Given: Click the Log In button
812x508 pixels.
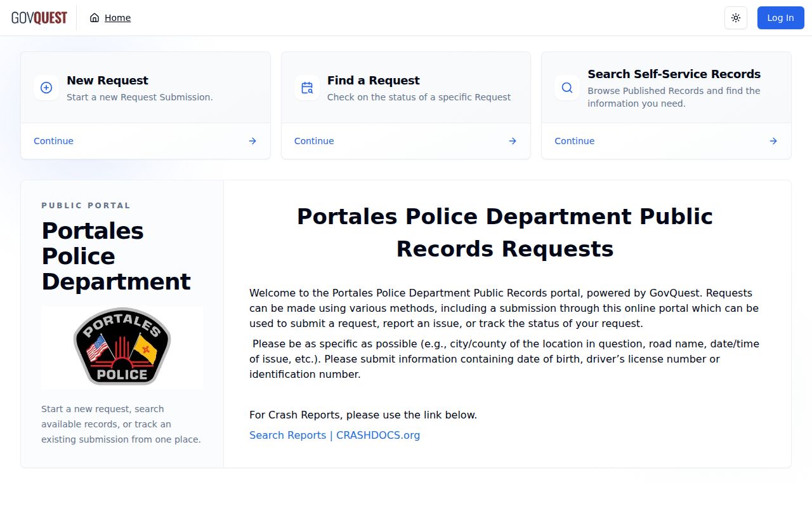Looking at the screenshot, I should click(x=780, y=18).
